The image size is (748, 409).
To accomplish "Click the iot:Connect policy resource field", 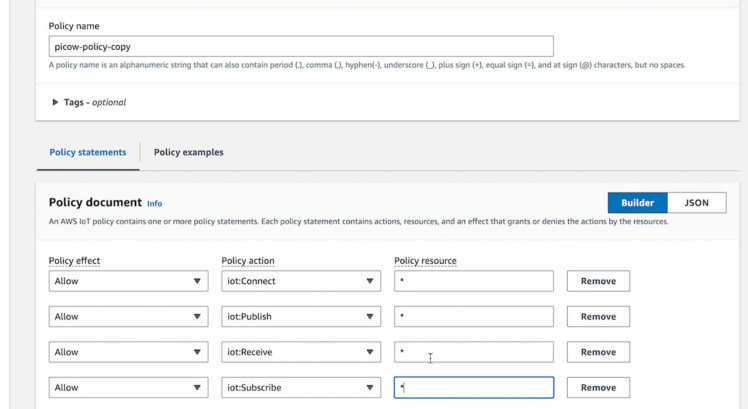I will tap(473, 281).
